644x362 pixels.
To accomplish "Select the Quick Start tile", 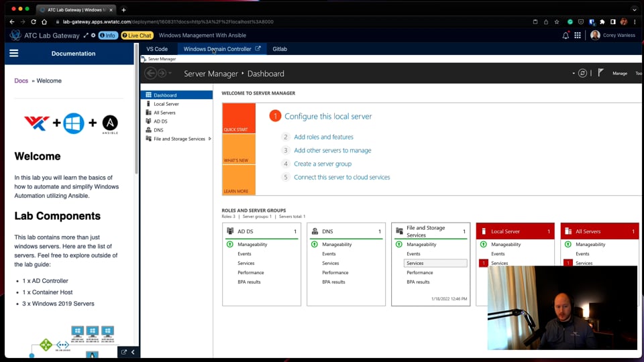I will (239, 118).
